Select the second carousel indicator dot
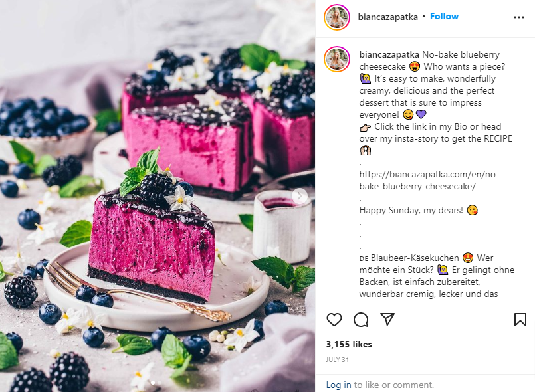 pyautogui.click(x=160, y=383)
